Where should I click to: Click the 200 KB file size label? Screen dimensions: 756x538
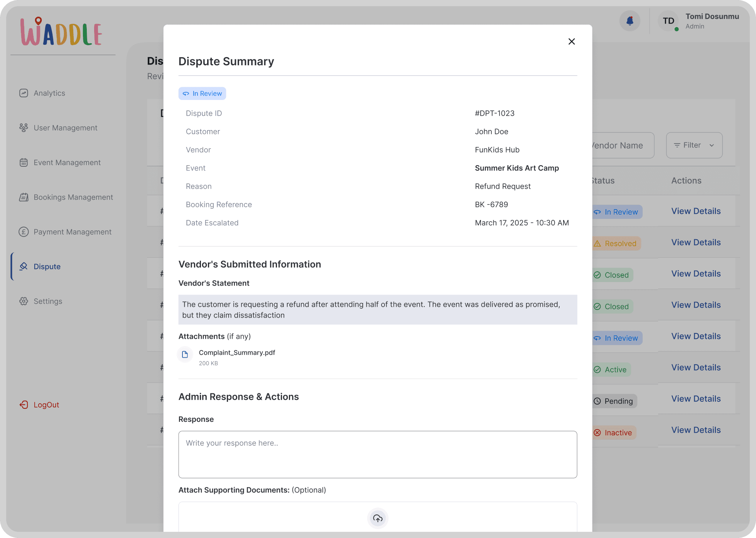208,363
